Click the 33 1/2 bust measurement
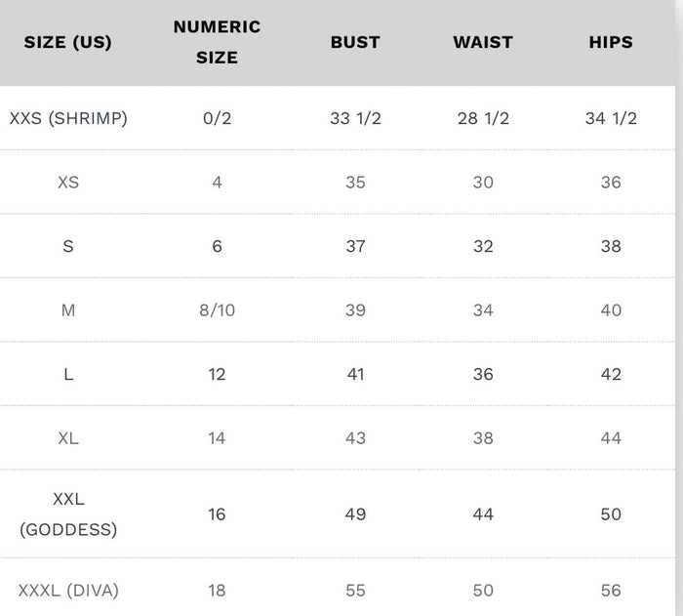Screen dimensions: 683x616 (355, 118)
